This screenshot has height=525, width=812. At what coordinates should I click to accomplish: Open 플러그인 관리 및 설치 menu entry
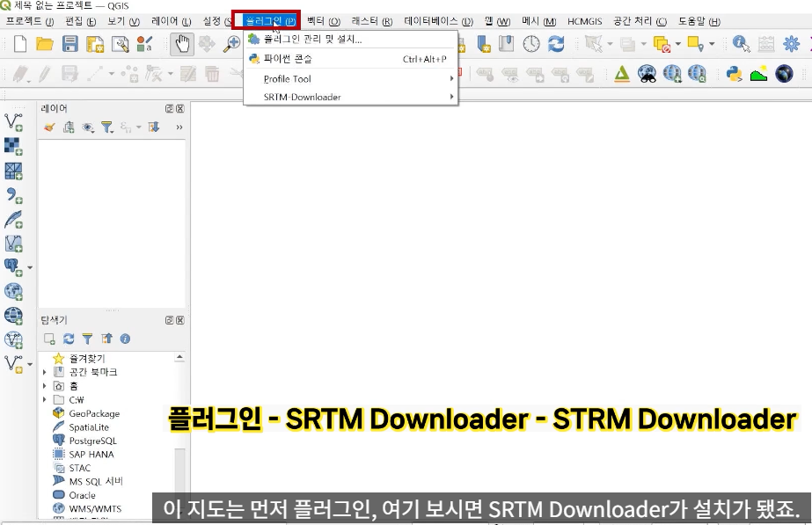[351, 39]
